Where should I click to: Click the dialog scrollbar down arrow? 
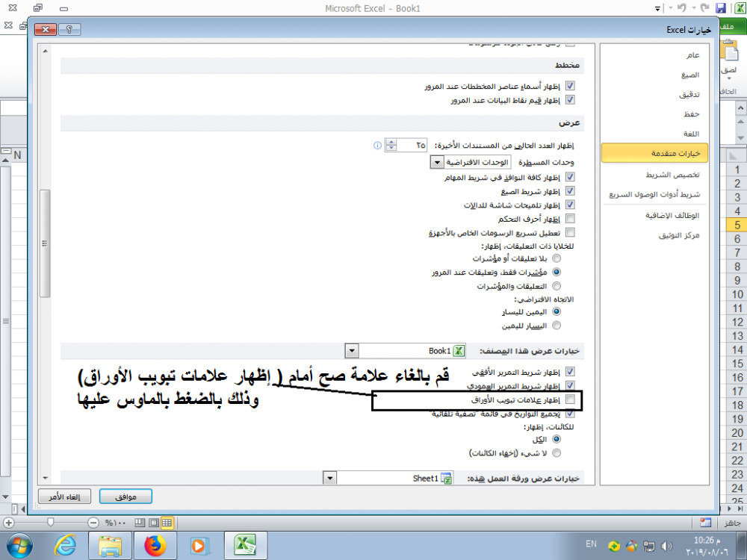pos(46,478)
